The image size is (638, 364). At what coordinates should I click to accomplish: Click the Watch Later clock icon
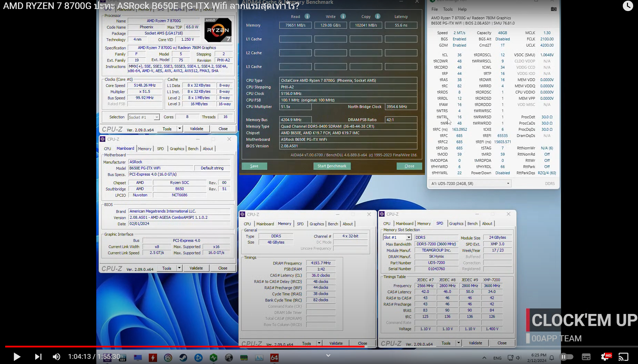(x=628, y=6)
